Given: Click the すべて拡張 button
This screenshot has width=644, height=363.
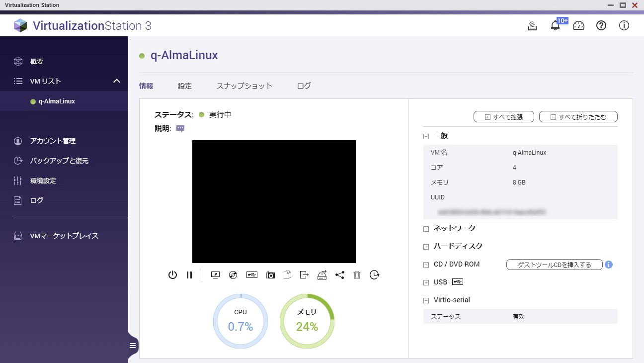Looking at the screenshot, I should pyautogui.click(x=504, y=117).
